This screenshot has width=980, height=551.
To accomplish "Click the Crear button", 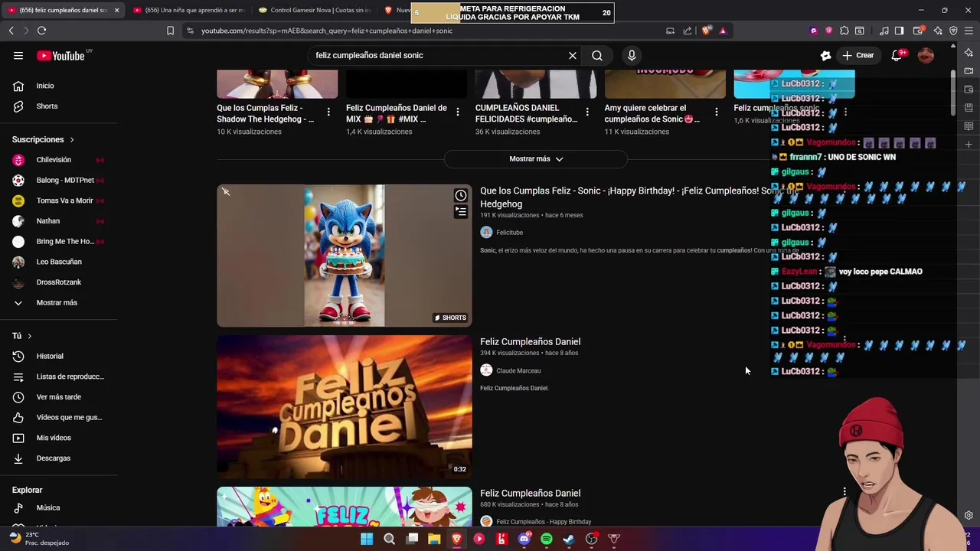I will pyautogui.click(x=858, y=55).
